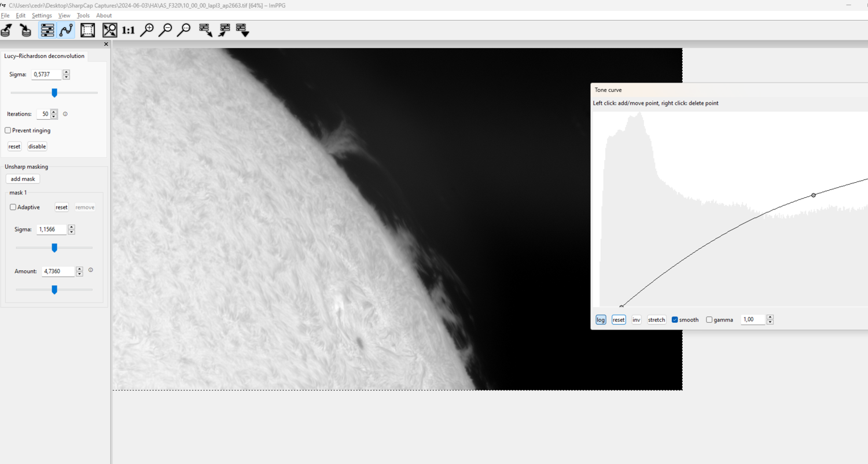Decrease Amount with the down arrow
This screenshot has height=464, width=868.
click(79, 274)
